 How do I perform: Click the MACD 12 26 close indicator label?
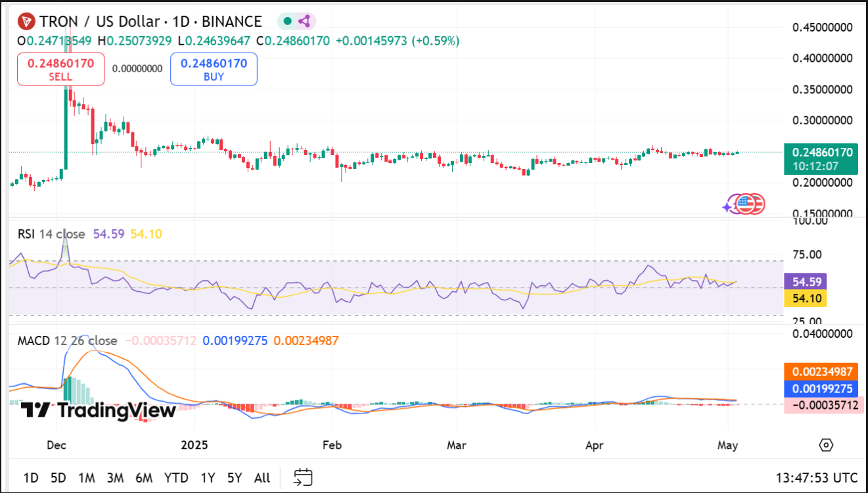click(x=67, y=340)
